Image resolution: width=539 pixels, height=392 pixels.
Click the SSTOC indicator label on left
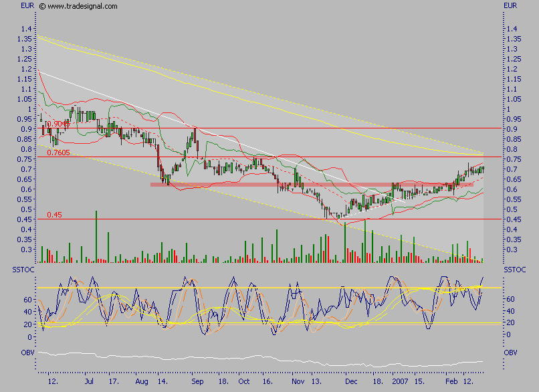[15, 269]
